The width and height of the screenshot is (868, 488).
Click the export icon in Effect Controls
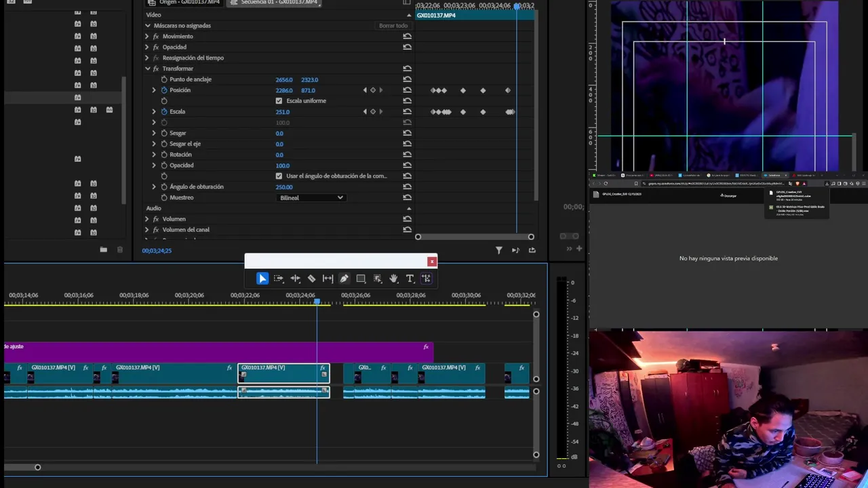532,250
